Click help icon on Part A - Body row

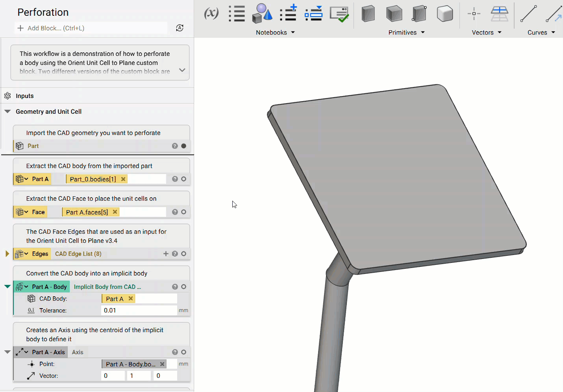tap(175, 287)
